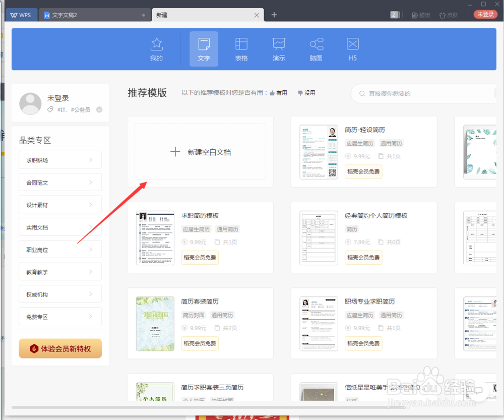
Task: Select the 演示 presentation icon
Action: coord(279,49)
